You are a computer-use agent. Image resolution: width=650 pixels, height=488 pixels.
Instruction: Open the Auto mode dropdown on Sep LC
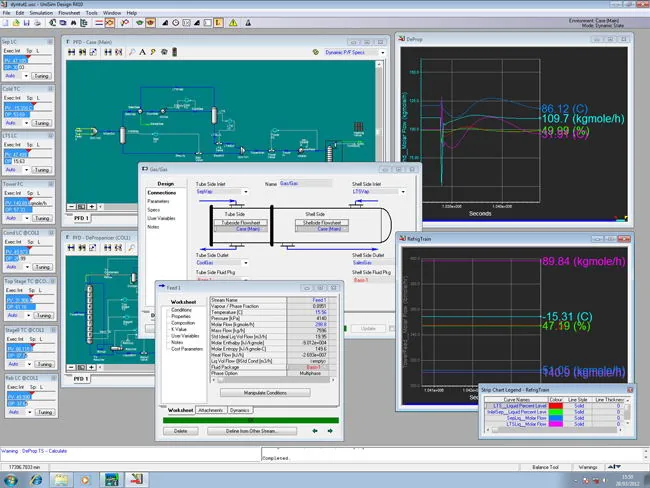[x=26, y=76]
